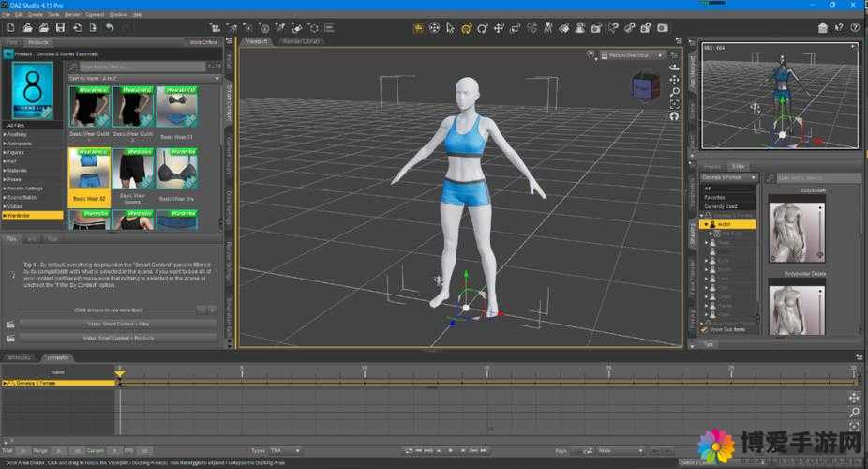Click the Render camera icon in toolbar
The image size is (868, 469).
pos(663,28)
